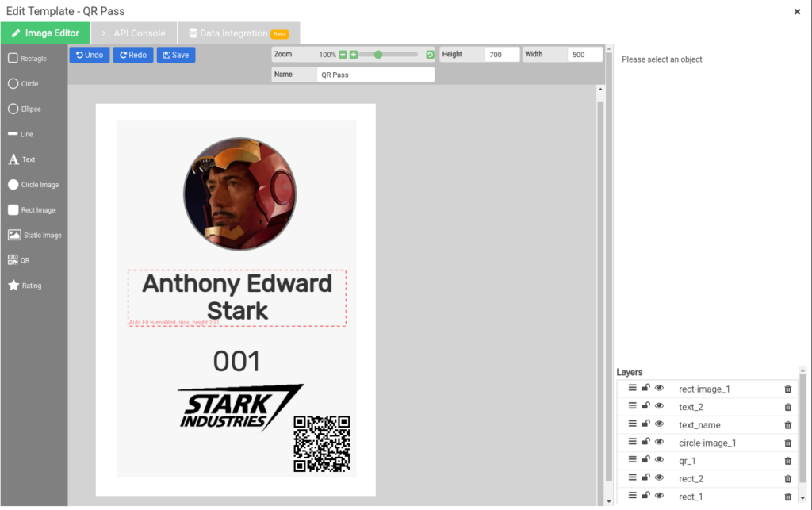Viewport: 812px width, 510px height.
Task: Select the Anthony Edward Stark text box
Action: [237, 297]
